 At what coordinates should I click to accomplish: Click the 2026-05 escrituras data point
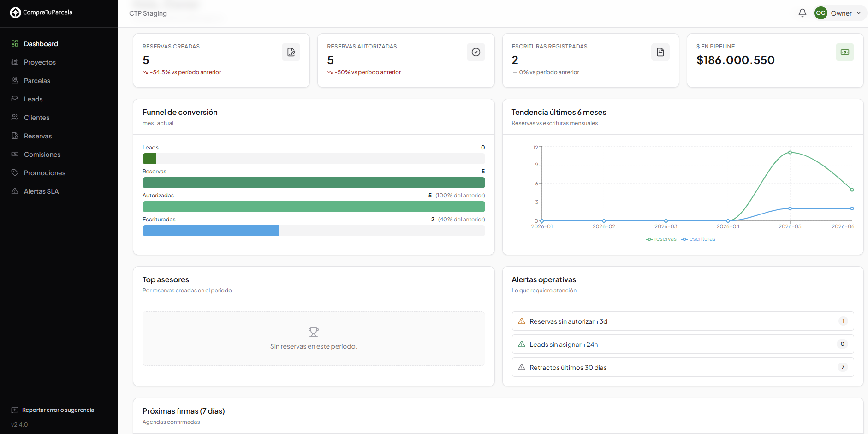(790, 208)
